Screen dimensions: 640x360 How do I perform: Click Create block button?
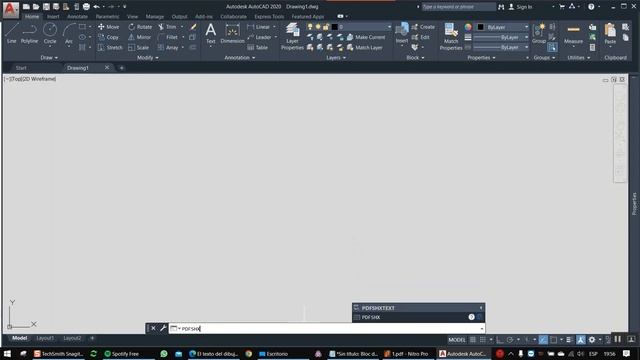click(x=423, y=27)
